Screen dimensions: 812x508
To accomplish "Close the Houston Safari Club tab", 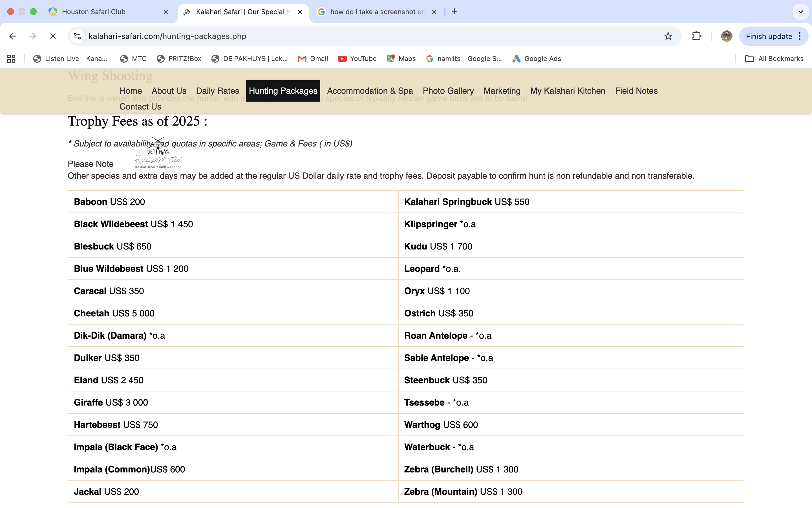I will point(166,12).
